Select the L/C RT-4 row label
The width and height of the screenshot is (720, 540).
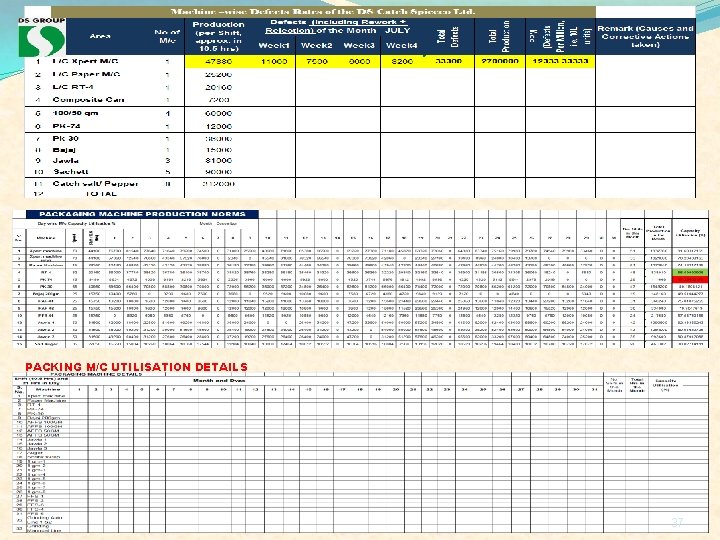[x=73, y=87]
